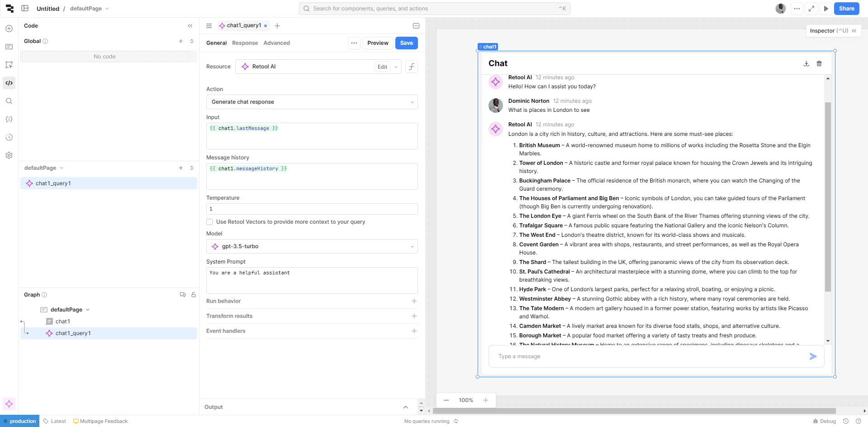The image size is (868, 427).
Task: Download the chat history
Action: (x=806, y=63)
